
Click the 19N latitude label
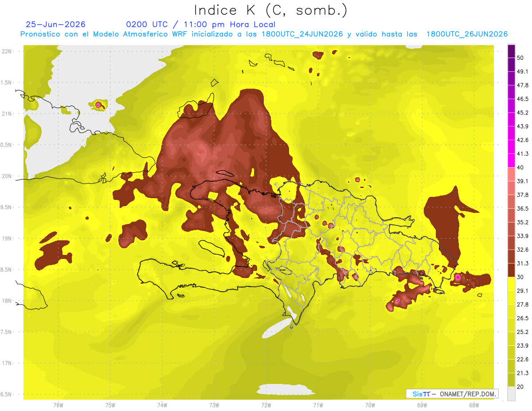click(x=7, y=238)
